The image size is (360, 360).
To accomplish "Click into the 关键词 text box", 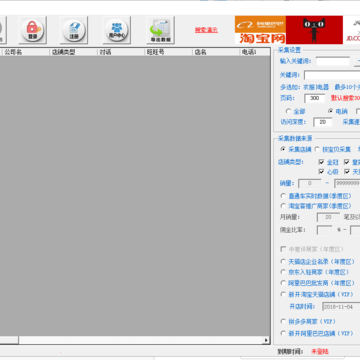I will tap(332, 75).
